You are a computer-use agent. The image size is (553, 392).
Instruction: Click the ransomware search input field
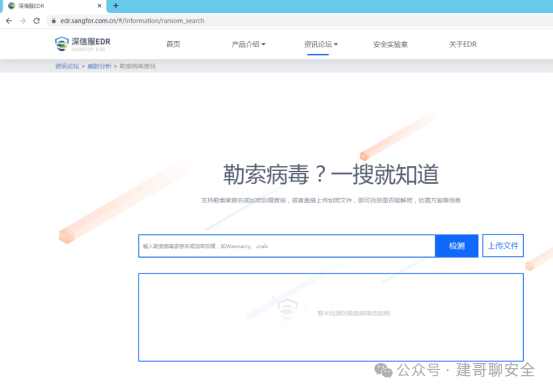287,246
